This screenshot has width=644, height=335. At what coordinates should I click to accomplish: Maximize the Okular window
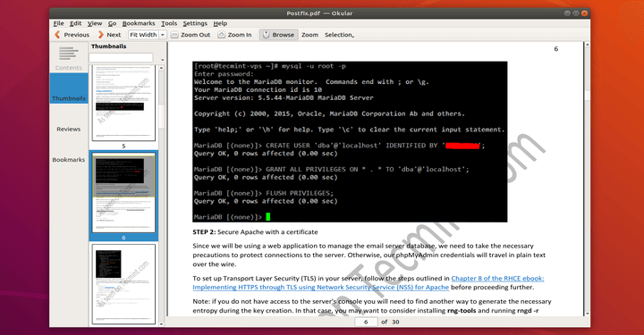(x=576, y=13)
